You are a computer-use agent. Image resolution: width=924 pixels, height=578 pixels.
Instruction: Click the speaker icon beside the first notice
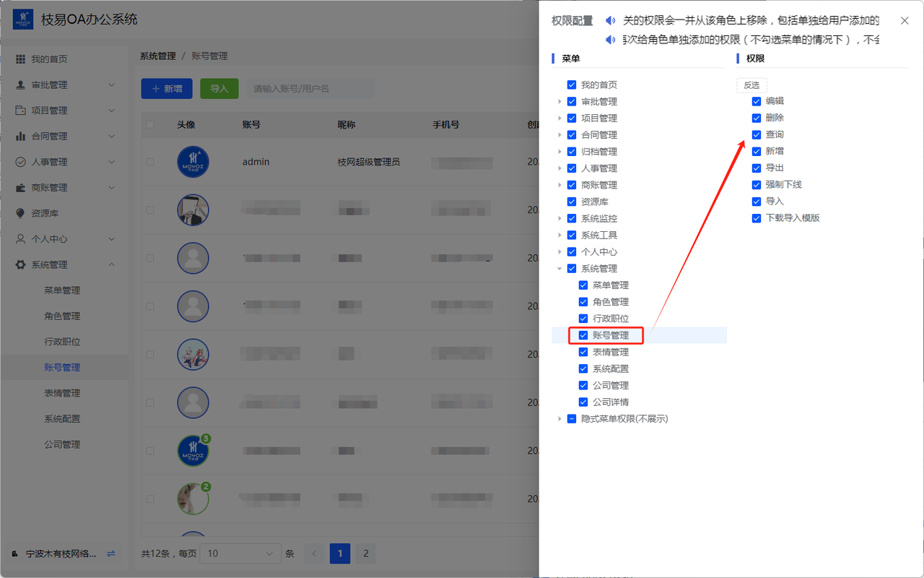tap(611, 21)
